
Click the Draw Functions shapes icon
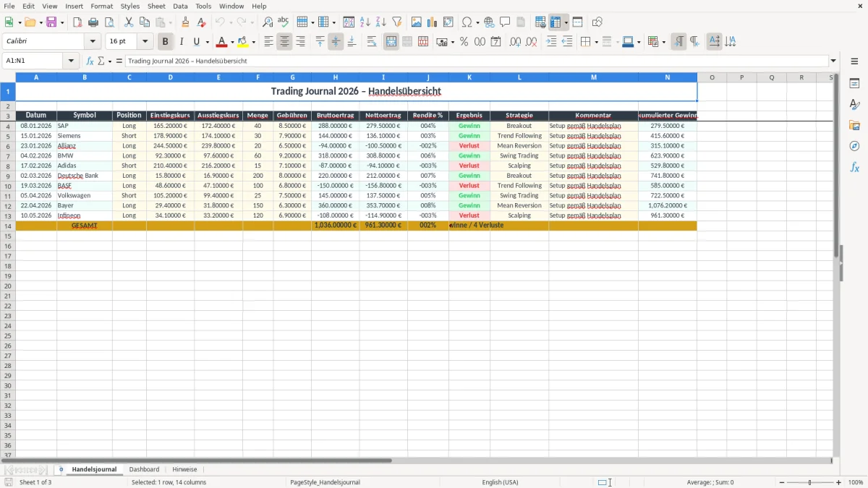point(597,22)
